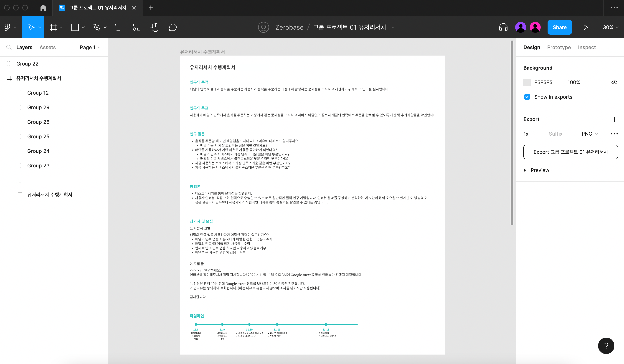Start audio conversation with headphones icon
The image size is (624, 364).
point(503,27)
